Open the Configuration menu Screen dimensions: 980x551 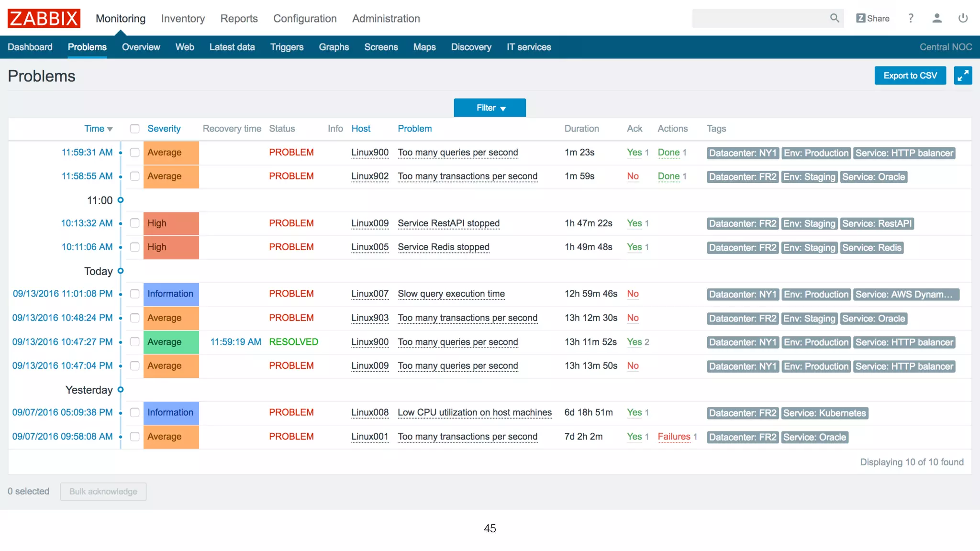click(x=305, y=18)
